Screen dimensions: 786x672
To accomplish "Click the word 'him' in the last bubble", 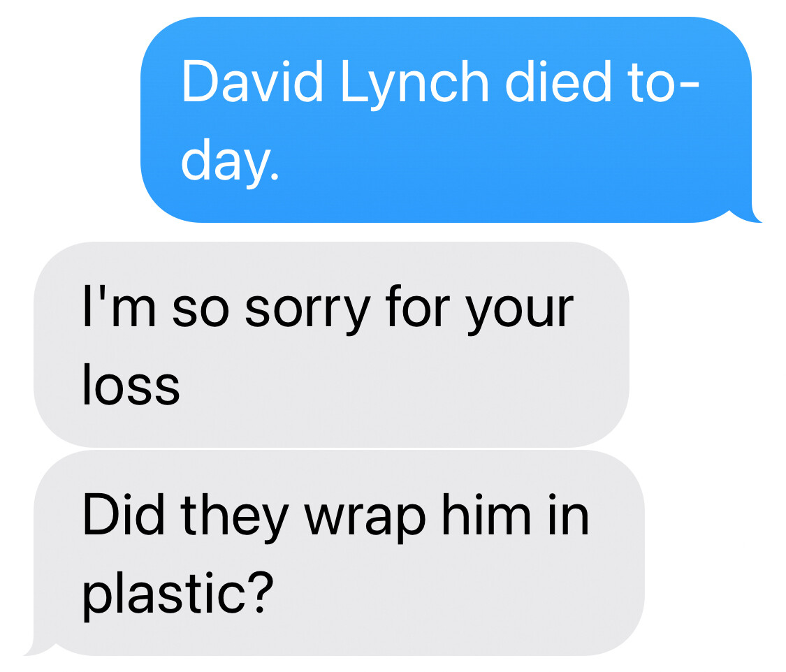I will (x=486, y=515).
